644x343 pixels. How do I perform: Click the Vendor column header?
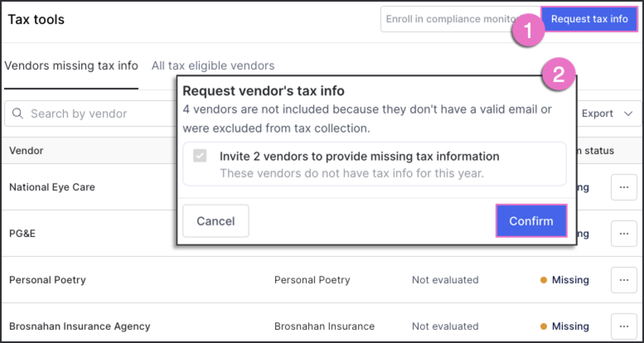(x=26, y=150)
